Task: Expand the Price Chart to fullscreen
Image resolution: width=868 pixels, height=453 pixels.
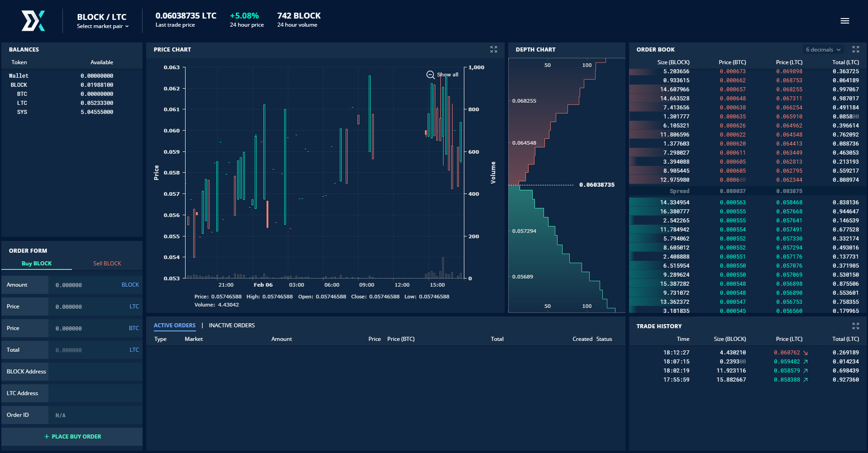Action: 493,49
